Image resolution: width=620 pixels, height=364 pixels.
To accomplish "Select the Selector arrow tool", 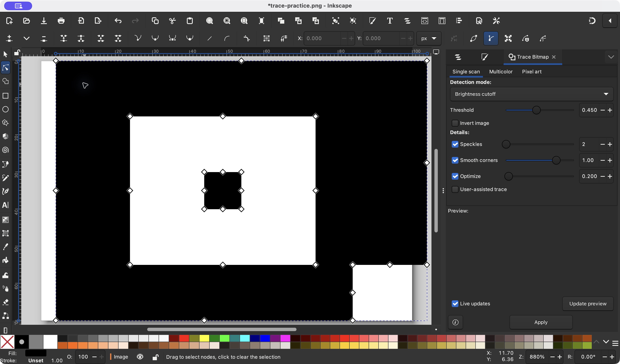I will click(x=5, y=54).
